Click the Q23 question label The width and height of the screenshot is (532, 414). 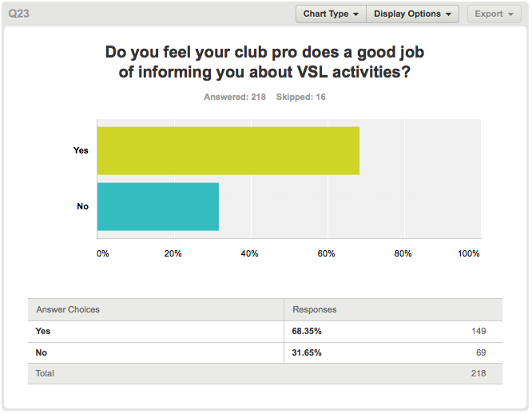pos(19,14)
